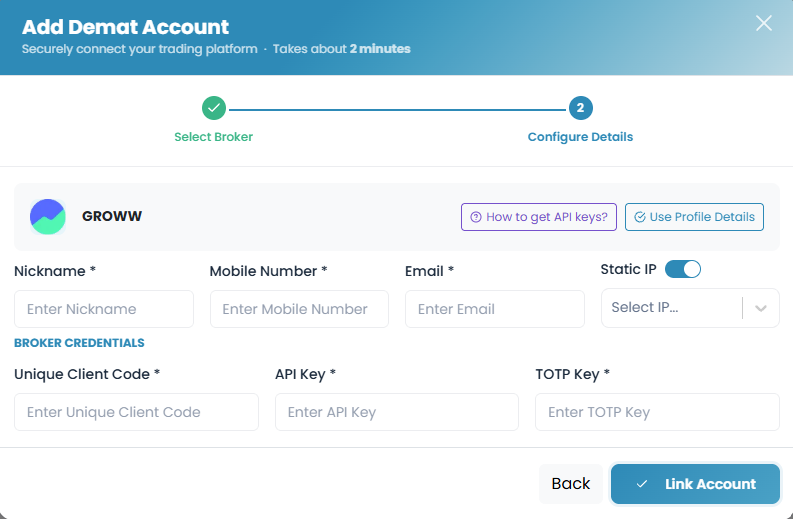Click into the API Key field
This screenshot has width=793, height=519.
pos(397,412)
